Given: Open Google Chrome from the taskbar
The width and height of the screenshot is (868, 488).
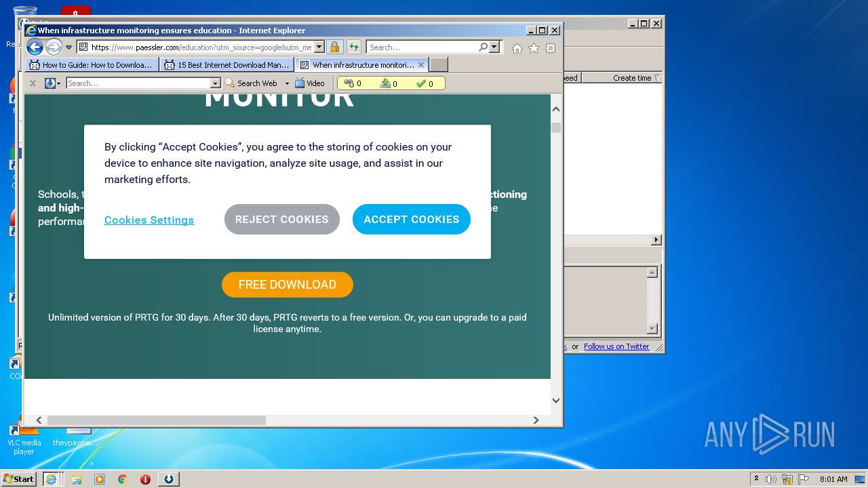Looking at the screenshot, I should (x=123, y=479).
